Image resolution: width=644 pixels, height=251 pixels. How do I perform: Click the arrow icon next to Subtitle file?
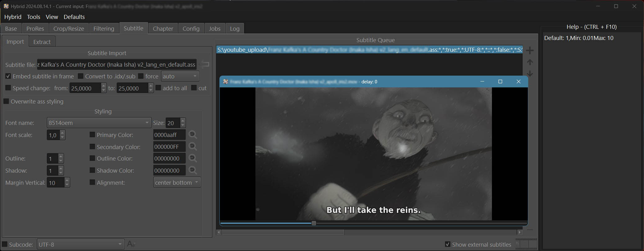[204, 64]
